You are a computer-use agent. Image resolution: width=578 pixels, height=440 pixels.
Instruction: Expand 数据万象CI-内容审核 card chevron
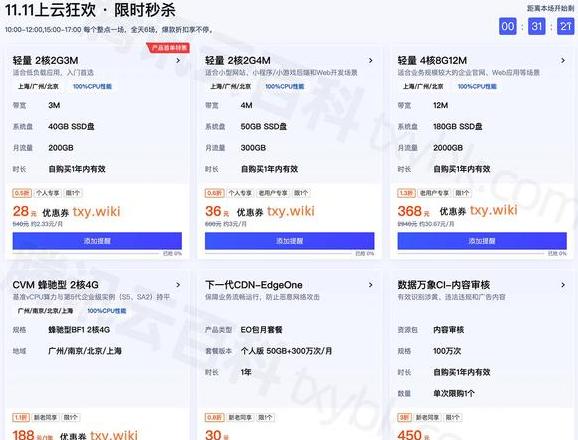click(x=563, y=285)
